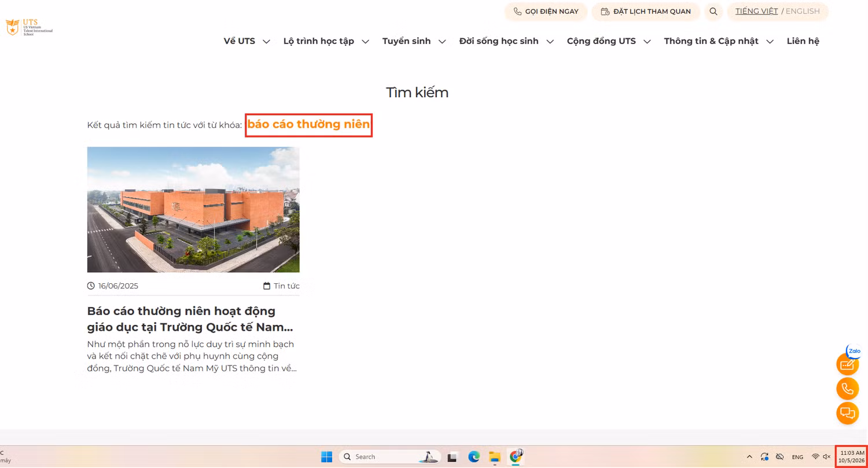Open the Đời sống học sinh menu
The image size is (868, 468).
point(499,41)
